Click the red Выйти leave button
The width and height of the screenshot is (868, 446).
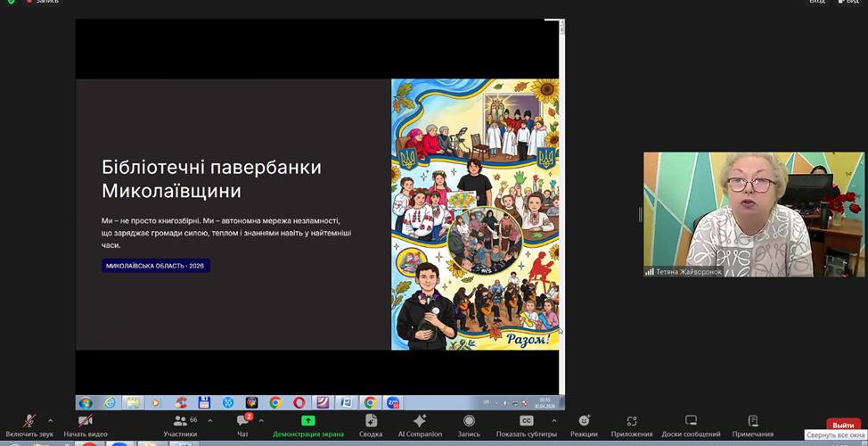843,425
